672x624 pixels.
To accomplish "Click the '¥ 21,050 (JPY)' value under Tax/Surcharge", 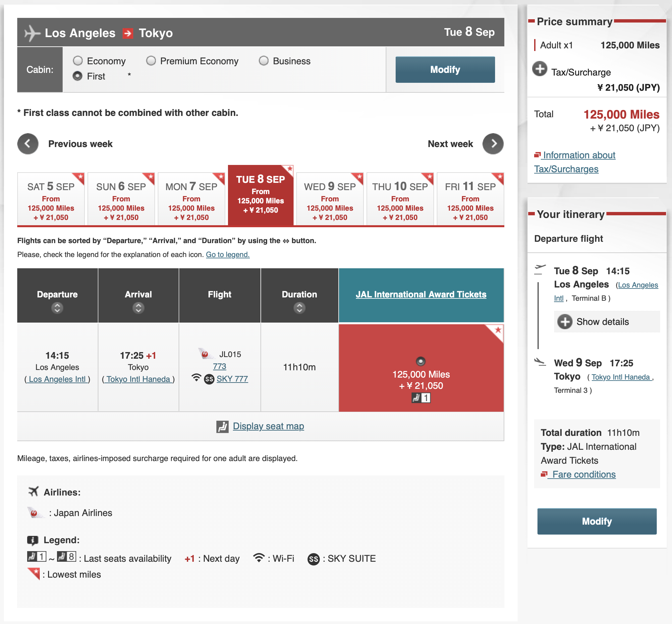I will pyautogui.click(x=628, y=87).
